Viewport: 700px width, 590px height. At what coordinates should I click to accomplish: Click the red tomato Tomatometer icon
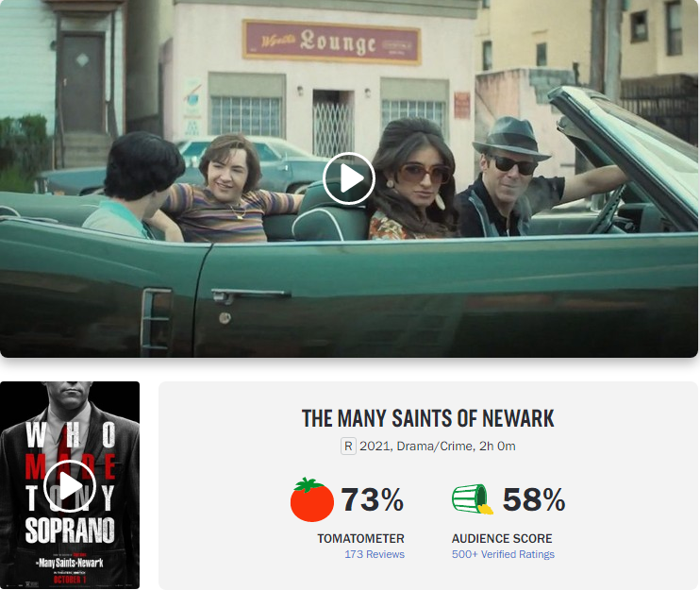point(312,499)
